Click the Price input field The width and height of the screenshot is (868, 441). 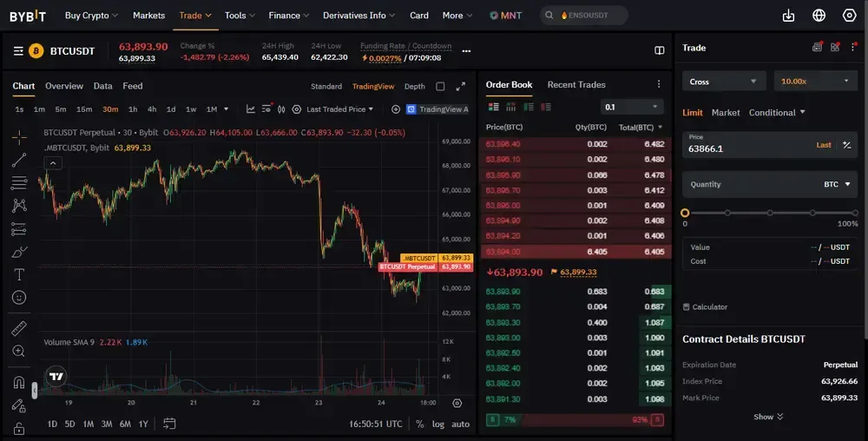[746, 148]
